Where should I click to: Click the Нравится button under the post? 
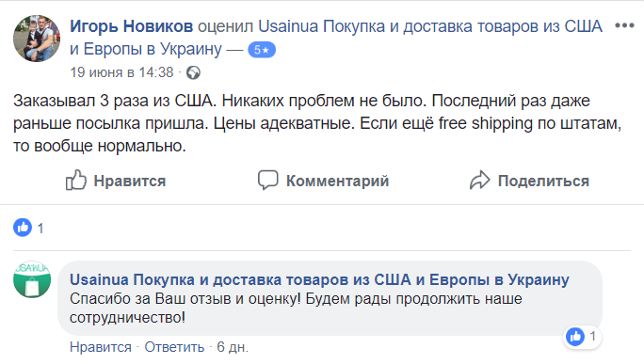116,181
